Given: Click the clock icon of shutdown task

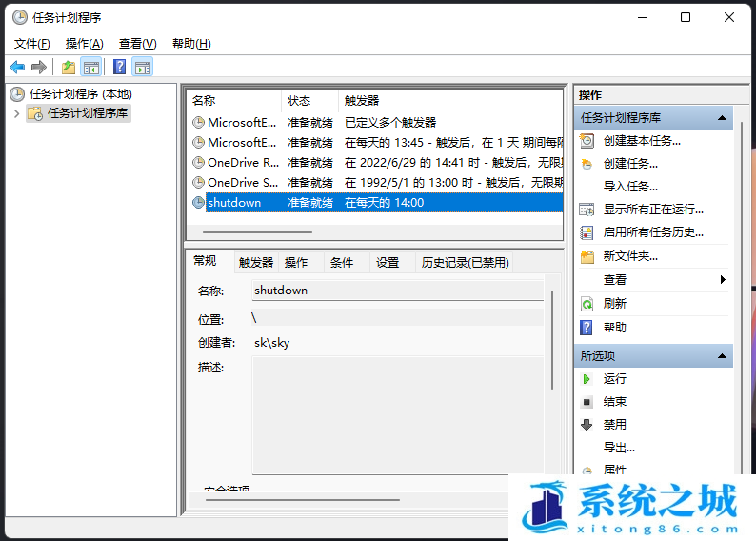Looking at the screenshot, I should point(198,203).
